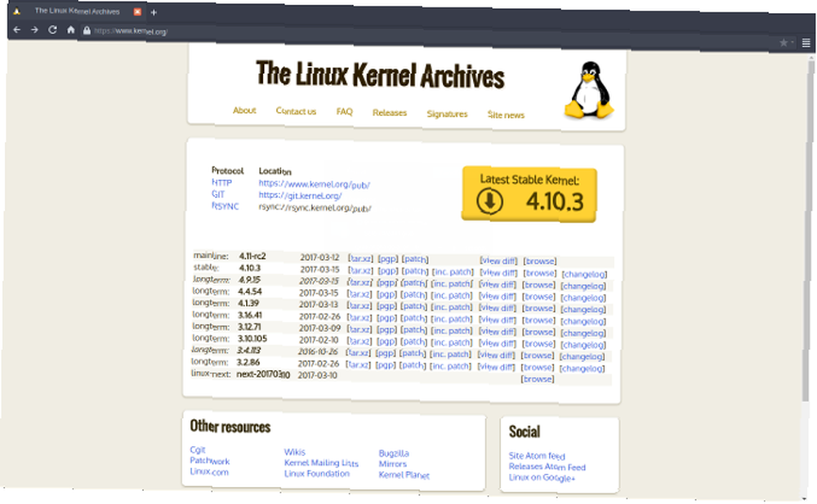Open the Wikis link
817x504 pixels.
294,452
